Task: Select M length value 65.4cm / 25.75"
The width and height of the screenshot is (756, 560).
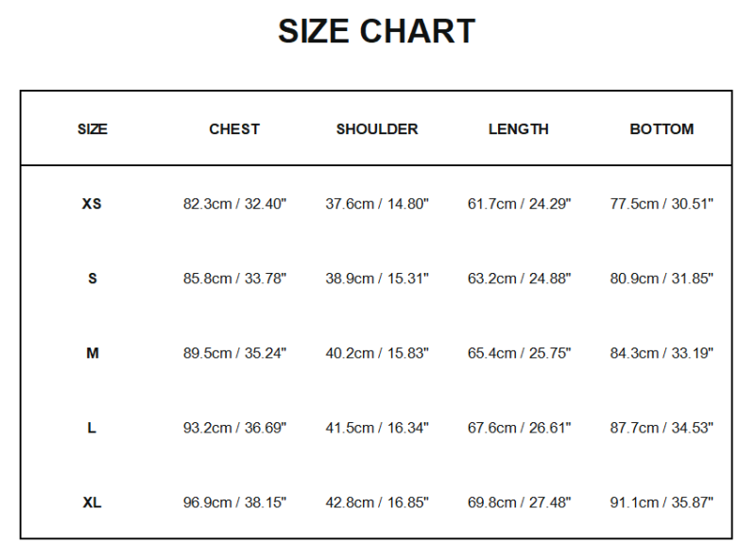Action: click(x=519, y=353)
